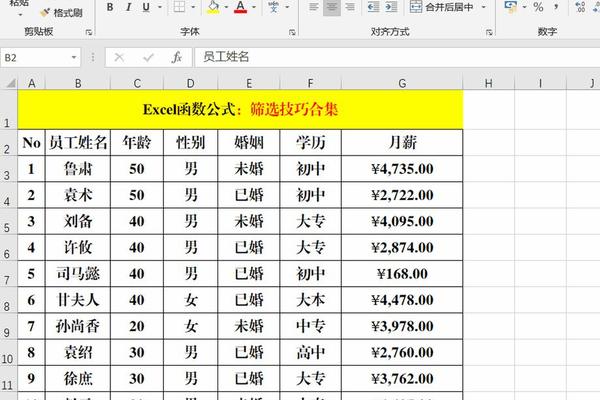Increase decimal places icon
The width and height of the screenshot is (600, 400).
click(580, 7)
